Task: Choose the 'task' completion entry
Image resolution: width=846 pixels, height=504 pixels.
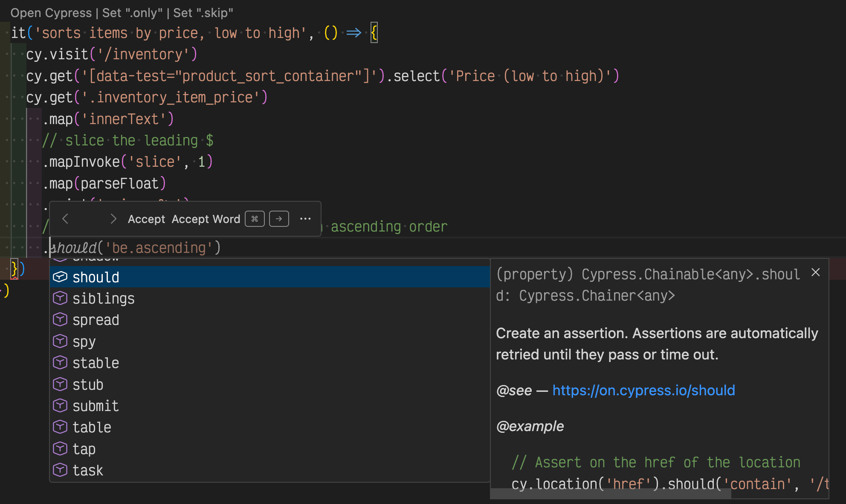Action: [x=88, y=470]
